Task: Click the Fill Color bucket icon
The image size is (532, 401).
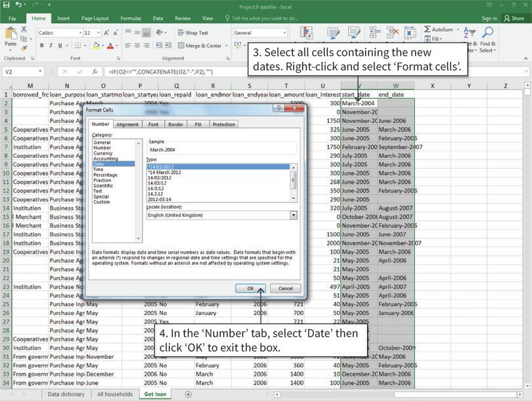Action: tap(96, 45)
